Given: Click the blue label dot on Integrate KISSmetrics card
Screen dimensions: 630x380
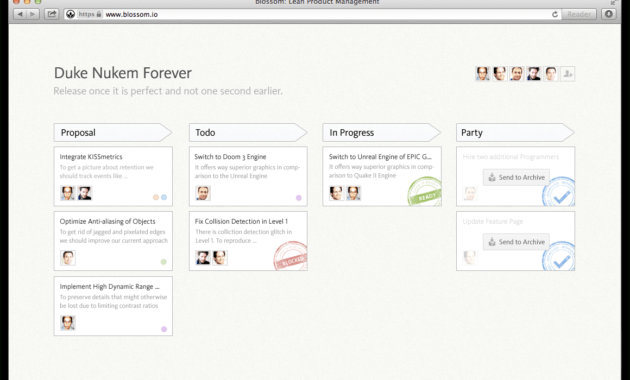Looking at the screenshot, I should [x=164, y=197].
